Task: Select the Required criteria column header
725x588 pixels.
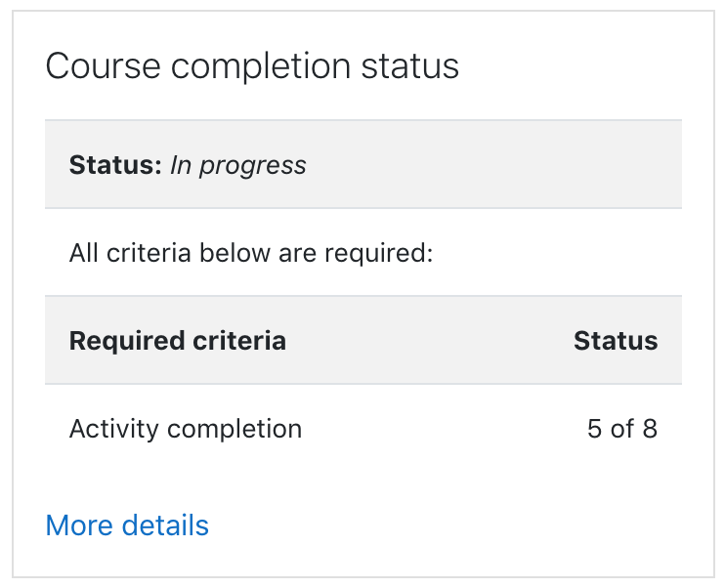Action: coord(178,341)
